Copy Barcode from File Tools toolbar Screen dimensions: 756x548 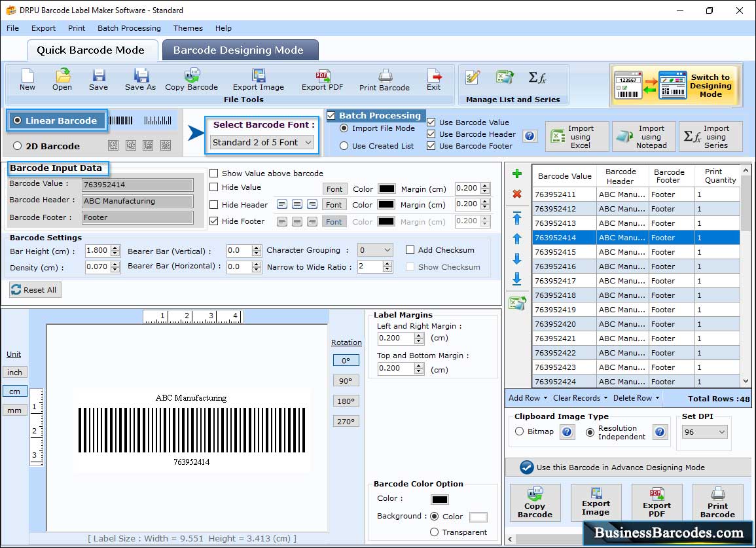click(191, 79)
